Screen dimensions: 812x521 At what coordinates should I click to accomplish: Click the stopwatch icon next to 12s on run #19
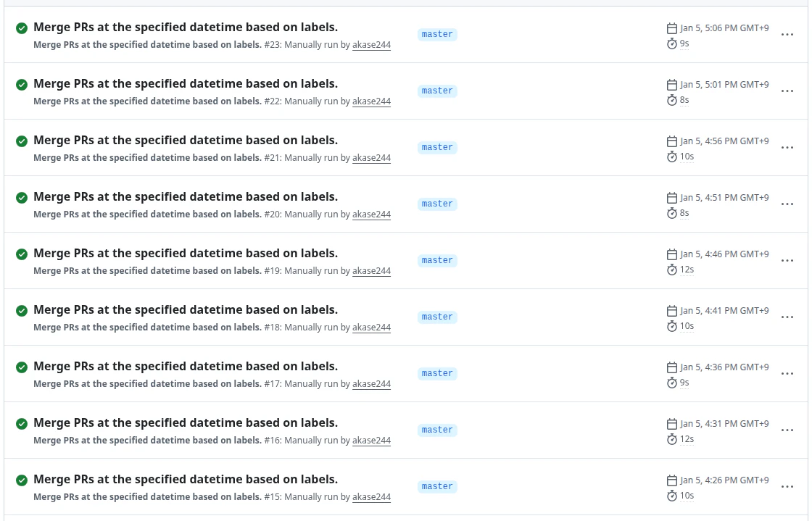[672, 270]
